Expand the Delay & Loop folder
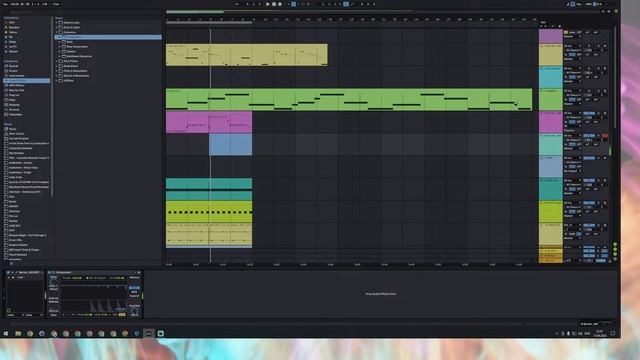Screen dimensions: 640x360 coord(57,23)
